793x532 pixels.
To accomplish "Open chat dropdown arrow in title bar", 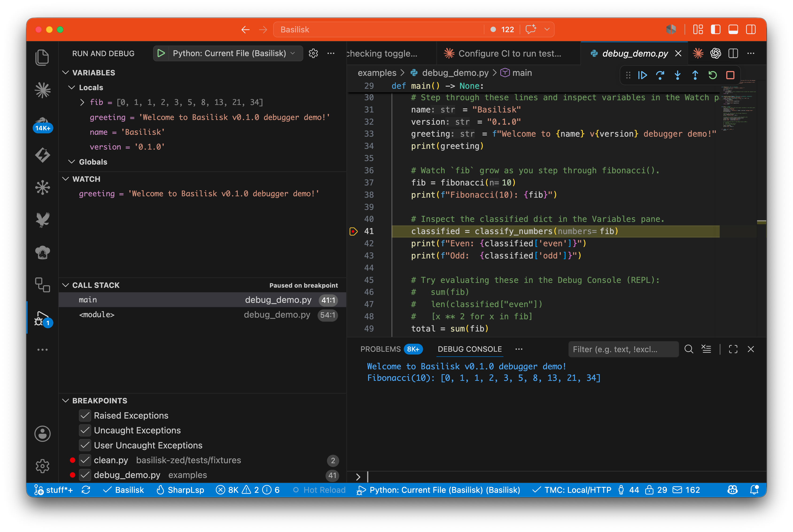I will [x=547, y=30].
